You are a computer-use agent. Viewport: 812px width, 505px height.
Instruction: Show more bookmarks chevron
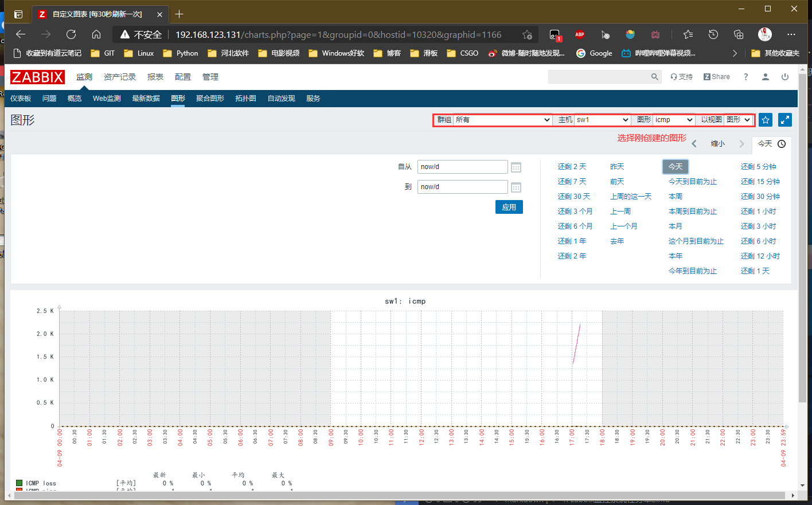(x=735, y=53)
